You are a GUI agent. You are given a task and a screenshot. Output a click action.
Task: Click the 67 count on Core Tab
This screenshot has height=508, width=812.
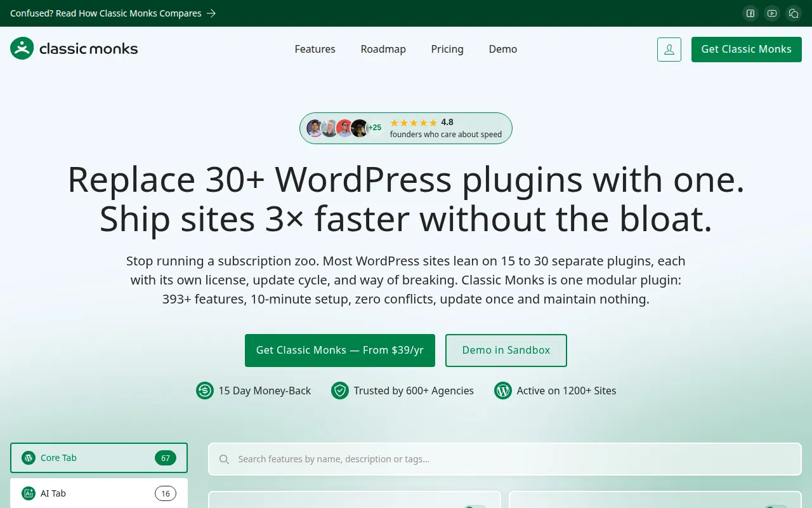coord(166,458)
